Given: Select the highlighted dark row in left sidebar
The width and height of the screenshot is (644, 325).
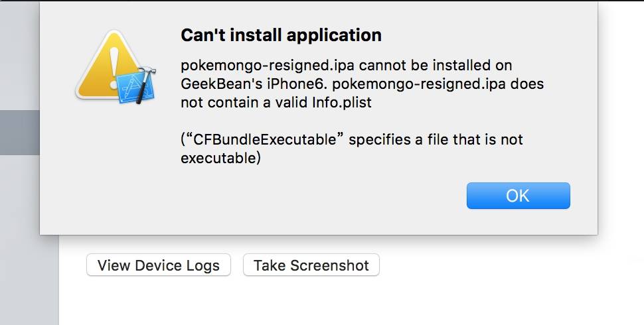Looking at the screenshot, I should 19,133.
